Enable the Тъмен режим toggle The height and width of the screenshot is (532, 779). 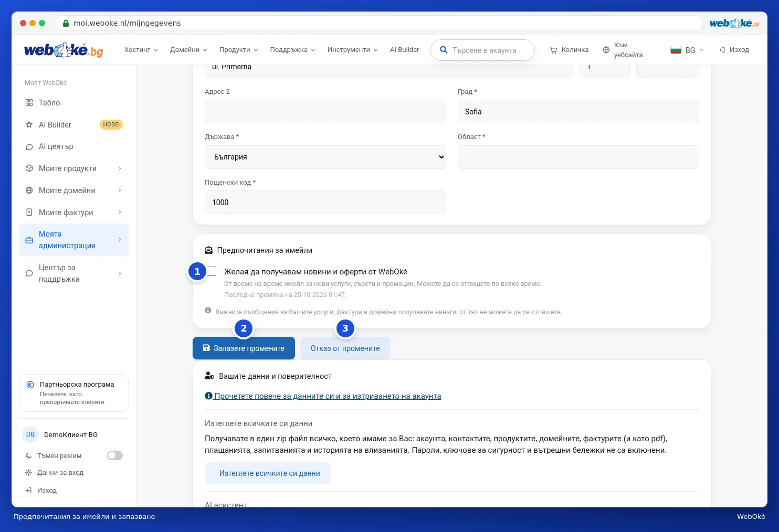tap(115, 455)
